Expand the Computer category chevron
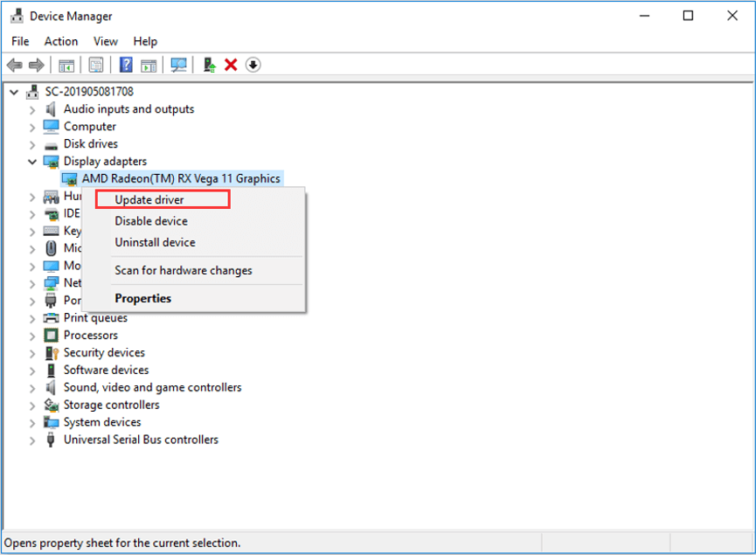756x555 pixels. [32, 128]
